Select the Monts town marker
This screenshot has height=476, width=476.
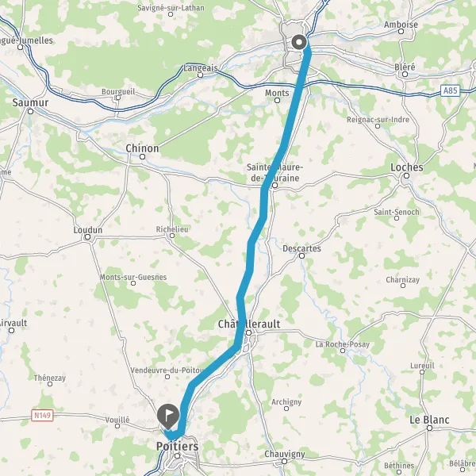[x=277, y=100]
